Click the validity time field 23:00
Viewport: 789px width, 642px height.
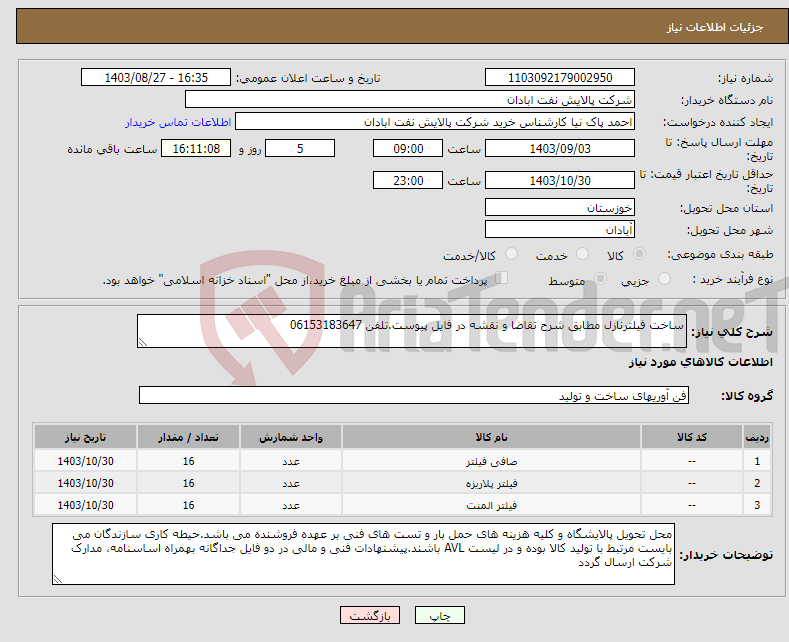pos(408,180)
